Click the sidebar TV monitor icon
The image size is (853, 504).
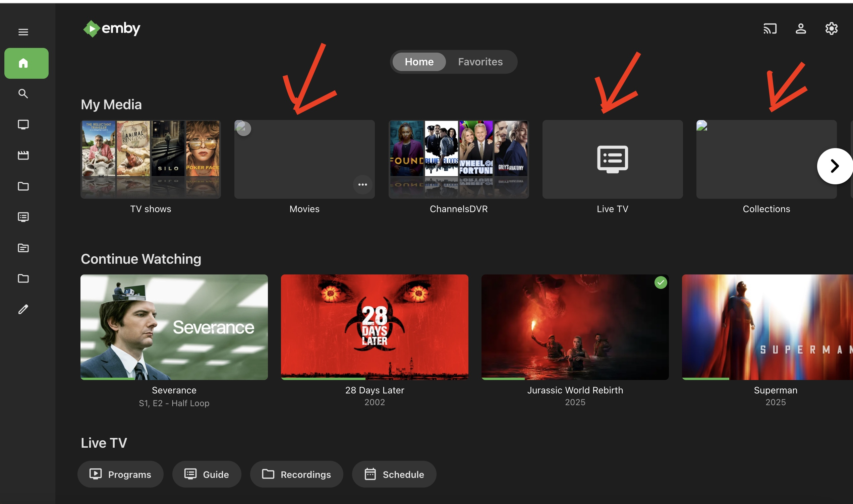[x=23, y=125]
